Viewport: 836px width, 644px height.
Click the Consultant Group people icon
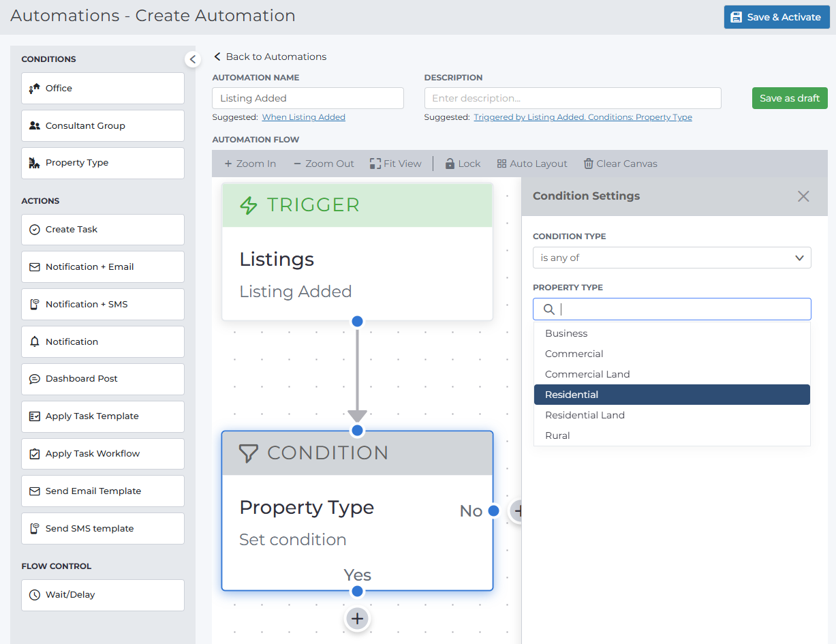[35, 125]
